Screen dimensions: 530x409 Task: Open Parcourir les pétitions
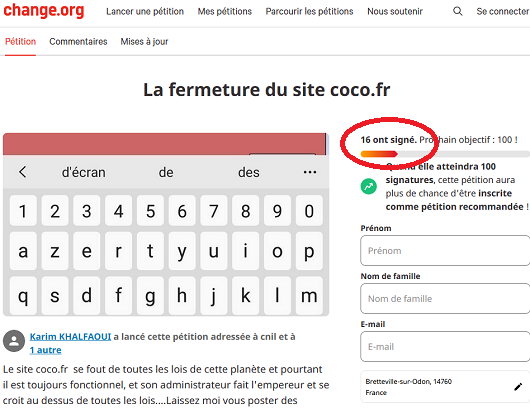click(309, 11)
